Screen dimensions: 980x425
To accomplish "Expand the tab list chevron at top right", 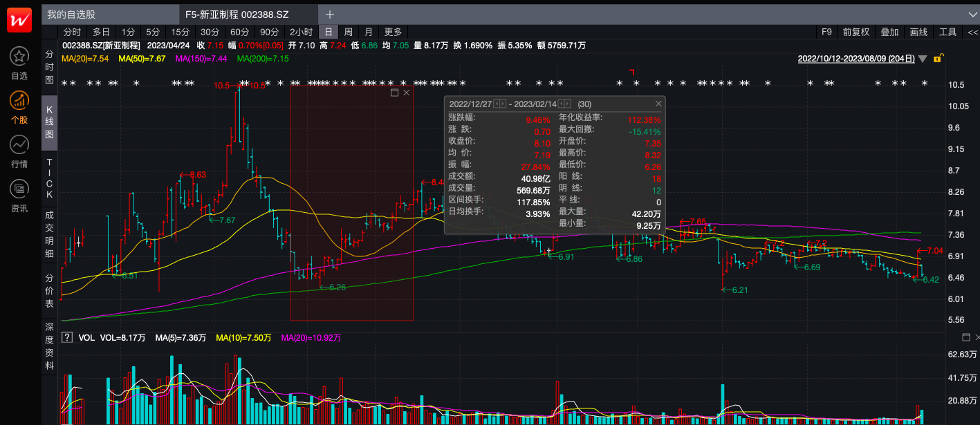I will coord(972,15).
